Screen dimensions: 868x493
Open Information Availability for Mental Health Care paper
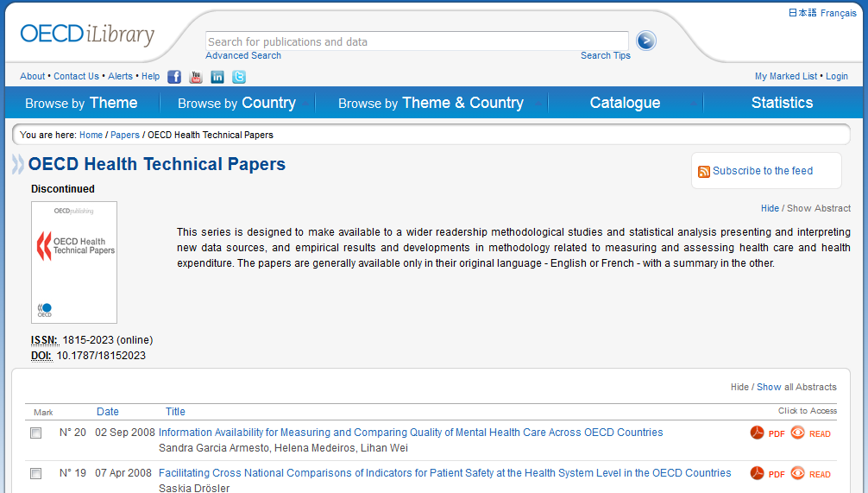(x=411, y=433)
